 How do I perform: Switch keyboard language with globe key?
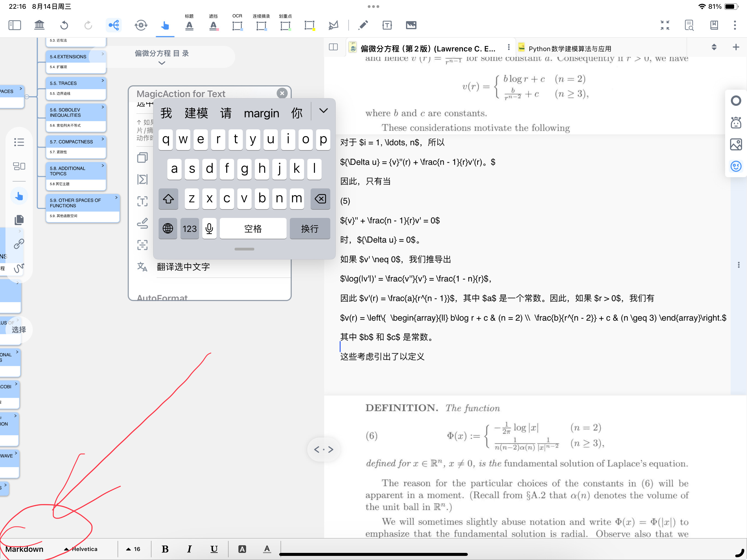pyautogui.click(x=168, y=229)
